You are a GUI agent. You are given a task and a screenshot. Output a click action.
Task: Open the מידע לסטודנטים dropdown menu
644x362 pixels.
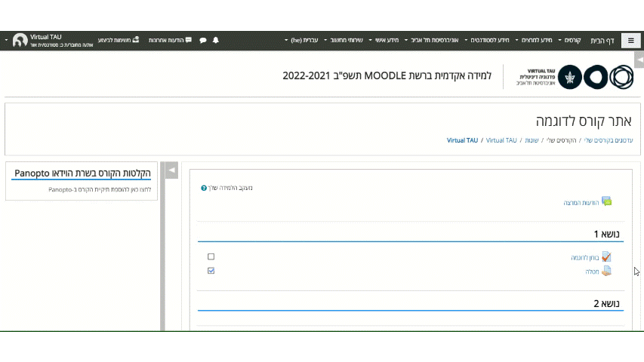[x=487, y=40]
